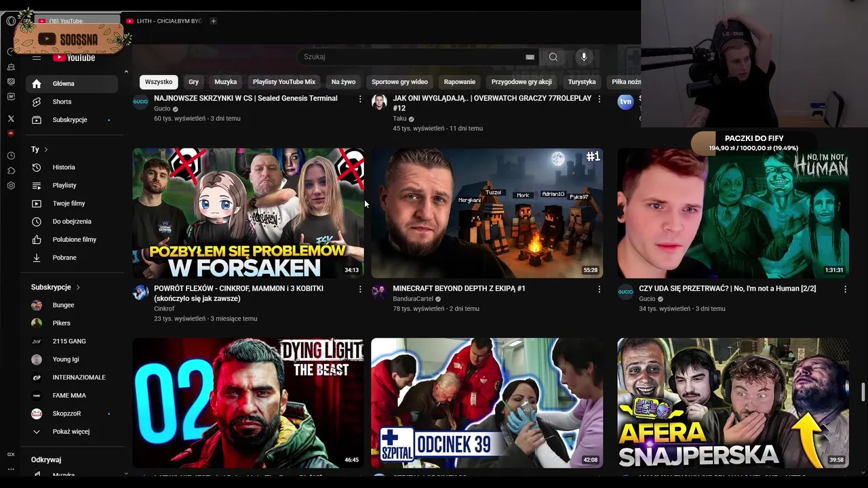Select the Playlisty YouTube Mix chip
This screenshot has width=868, height=488.
(284, 82)
